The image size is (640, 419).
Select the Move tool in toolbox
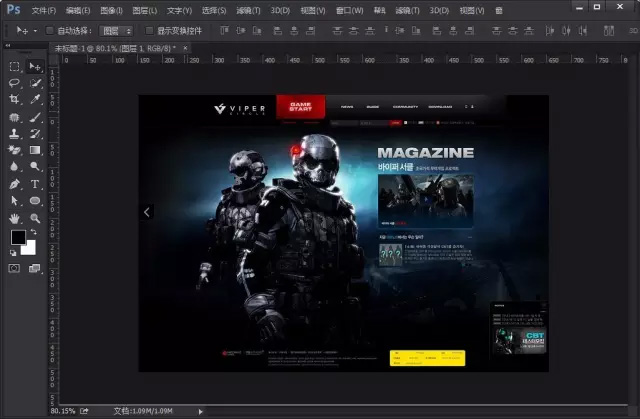coord(35,67)
